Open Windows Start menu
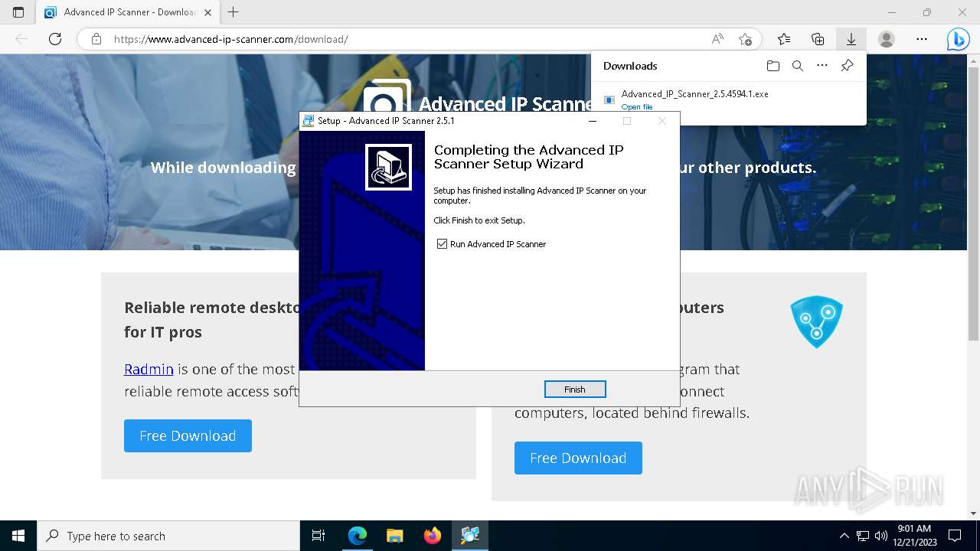This screenshot has width=980, height=551. point(18,536)
